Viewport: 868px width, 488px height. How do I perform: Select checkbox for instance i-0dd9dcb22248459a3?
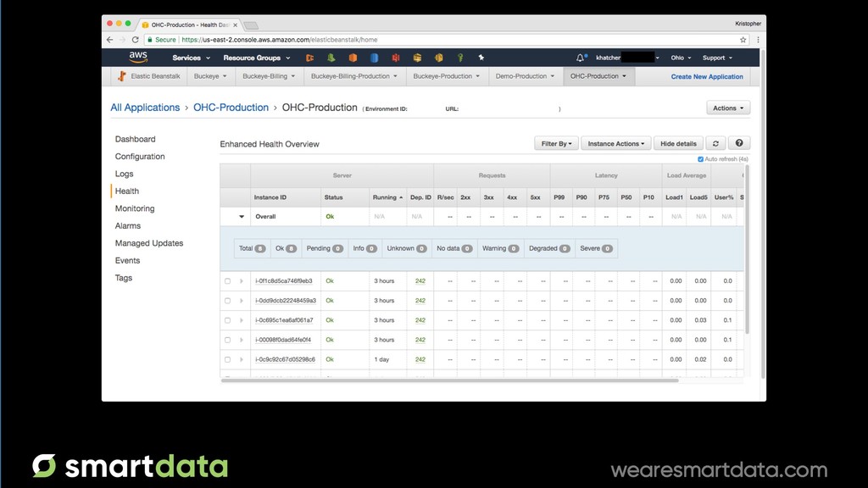click(227, 301)
